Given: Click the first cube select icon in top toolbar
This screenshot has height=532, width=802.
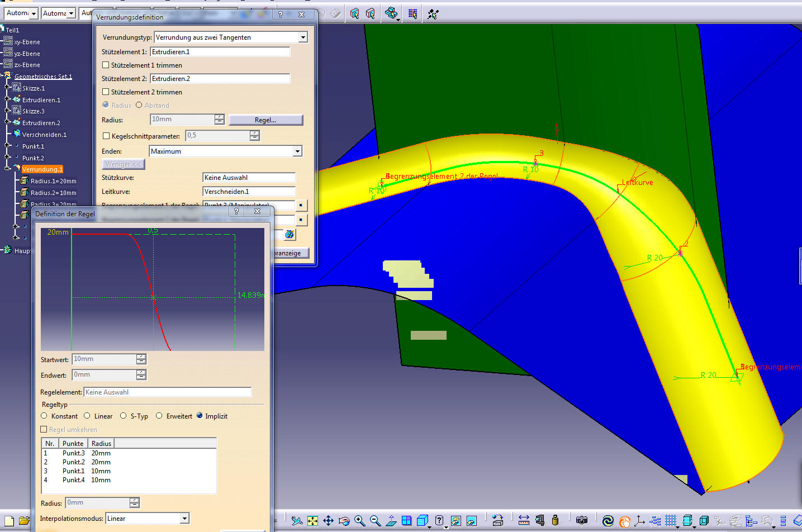Looking at the screenshot, I should click(x=354, y=13).
